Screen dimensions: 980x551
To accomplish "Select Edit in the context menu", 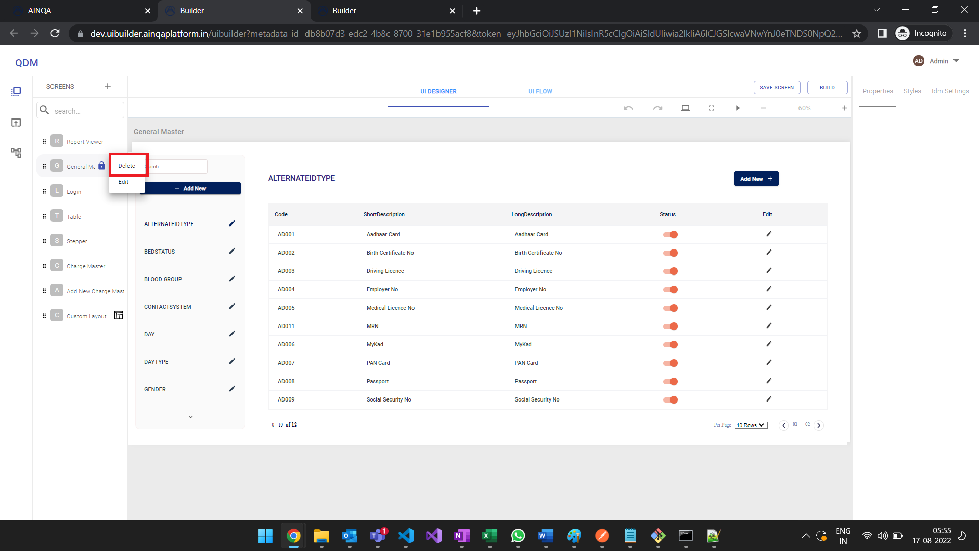I will (123, 182).
